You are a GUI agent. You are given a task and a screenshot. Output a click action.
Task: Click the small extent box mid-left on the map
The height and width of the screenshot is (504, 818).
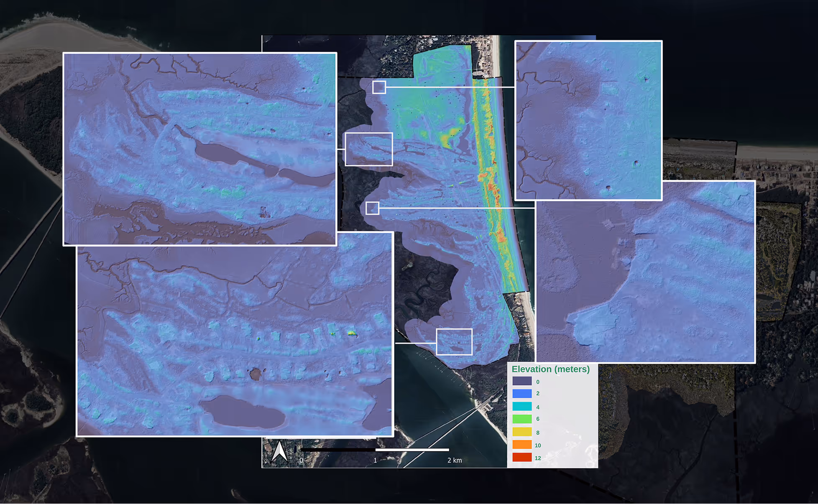tap(372, 208)
